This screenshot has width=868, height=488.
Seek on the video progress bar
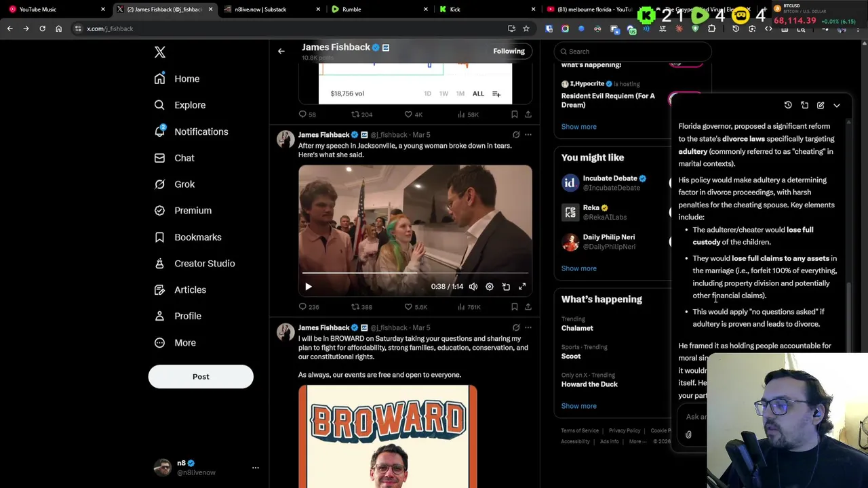coord(415,273)
